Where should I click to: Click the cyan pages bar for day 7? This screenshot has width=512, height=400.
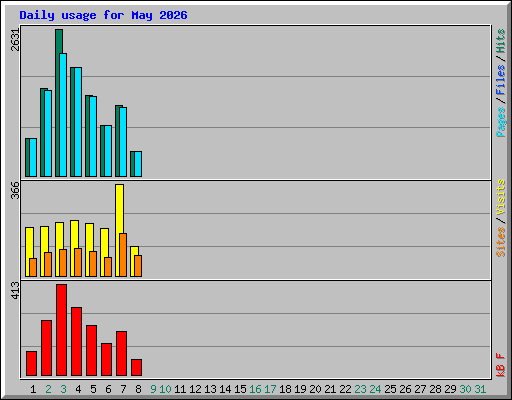123,142
